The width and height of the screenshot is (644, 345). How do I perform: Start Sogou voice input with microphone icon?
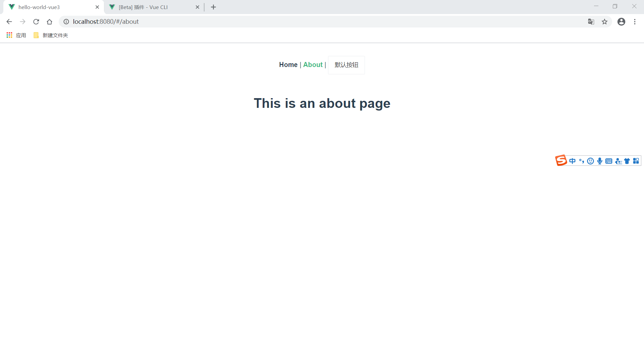point(600,161)
